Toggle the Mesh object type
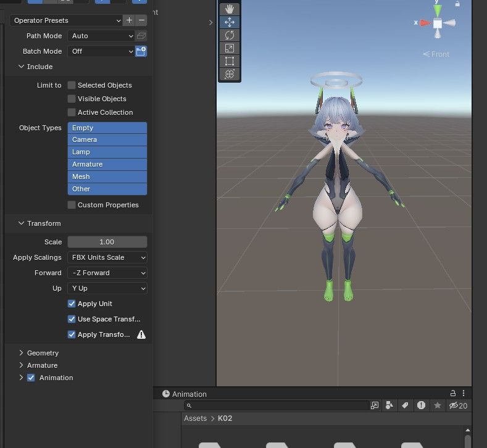The width and height of the screenshot is (487, 448). coord(107,176)
